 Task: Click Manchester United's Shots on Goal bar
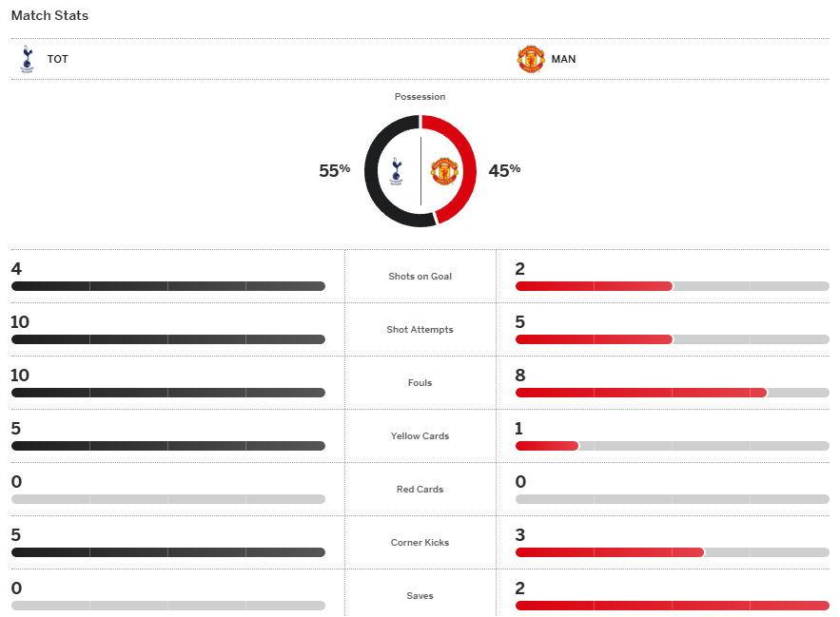[594, 286]
